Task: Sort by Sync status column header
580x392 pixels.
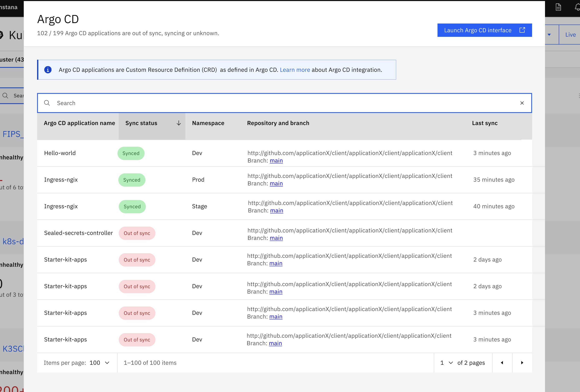Action: 152,126
